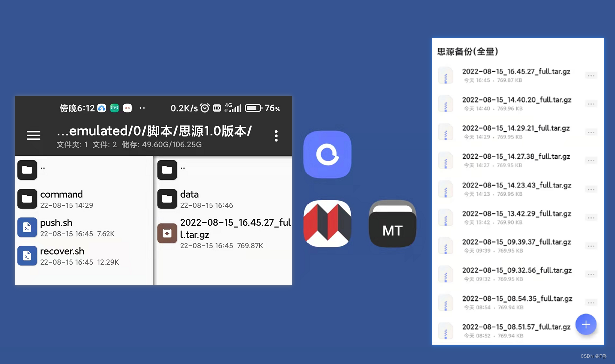Screen dimensions: 615x364
Task: Tap the blue plus add button
Action: 586,324
